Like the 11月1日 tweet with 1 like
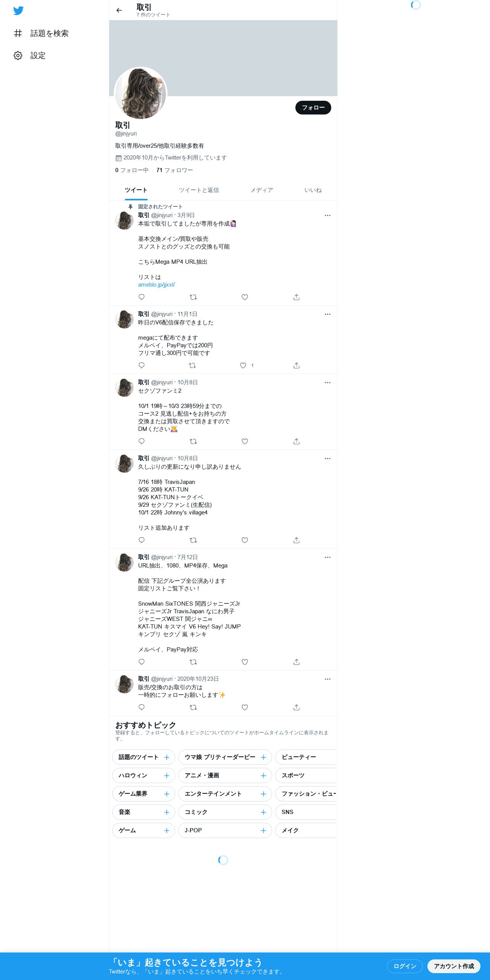The height and width of the screenshot is (980, 490). click(243, 365)
